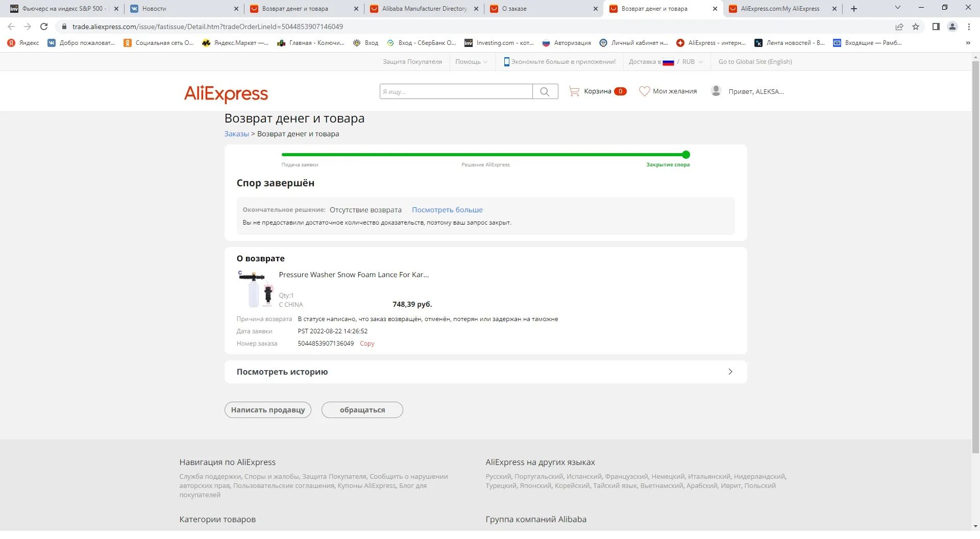Open the 'Личный кабинет н...' bookmark
The height and width of the screenshot is (539, 980).
tap(633, 43)
